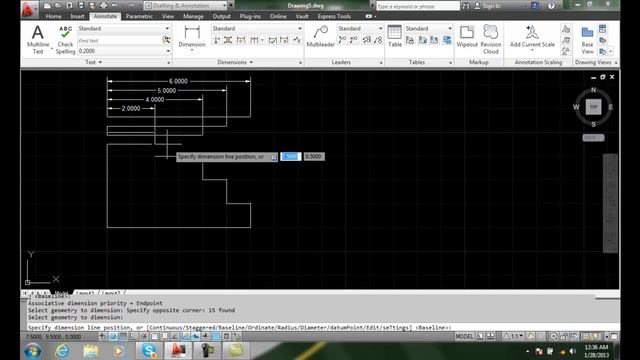This screenshot has height=360, width=640.
Task: Start the Dimension tool
Action: point(192,37)
